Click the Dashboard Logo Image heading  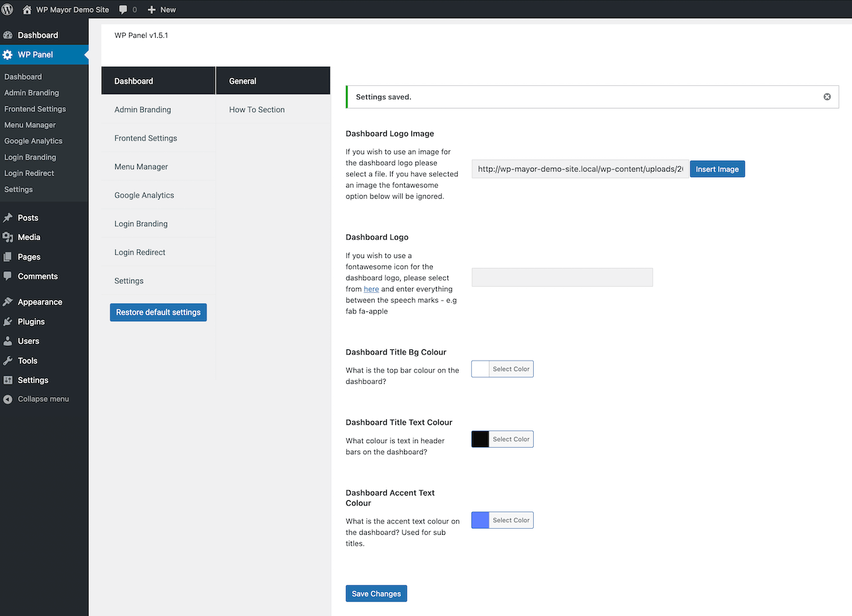(x=390, y=134)
